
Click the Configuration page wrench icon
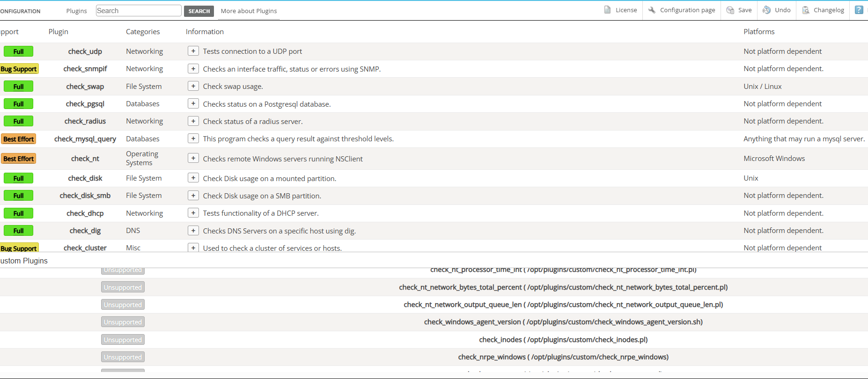pos(652,10)
